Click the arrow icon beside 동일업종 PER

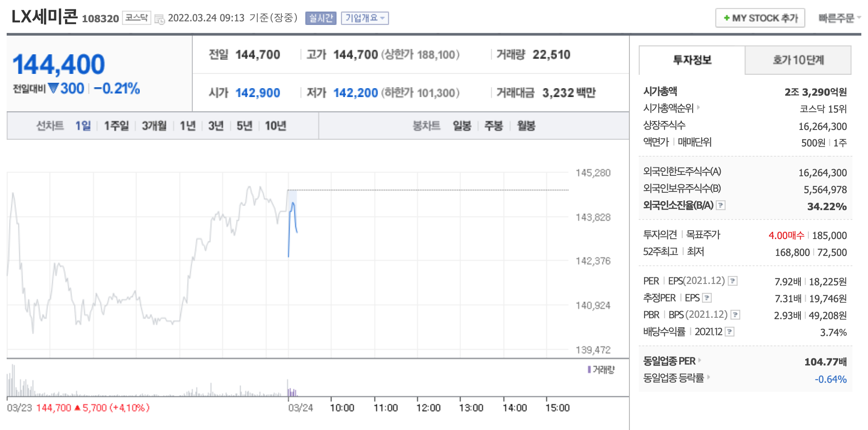[x=700, y=360]
